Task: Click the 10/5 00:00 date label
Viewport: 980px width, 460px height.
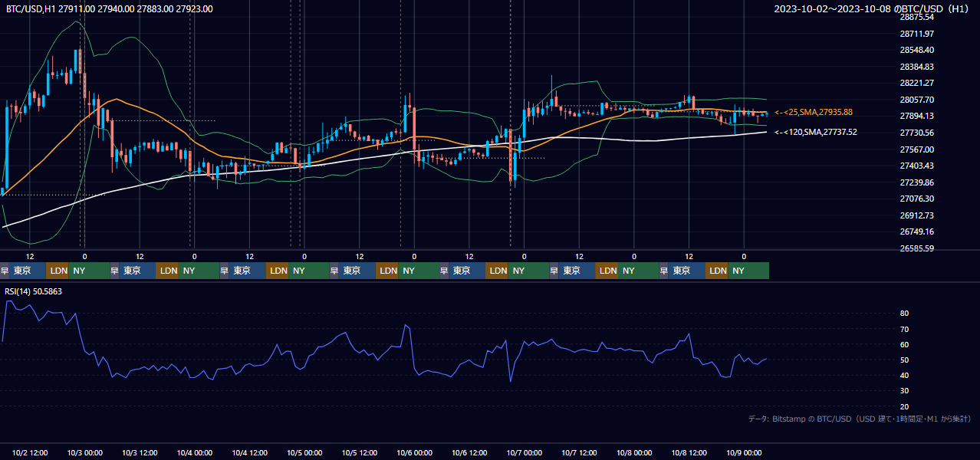Action: (304, 452)
